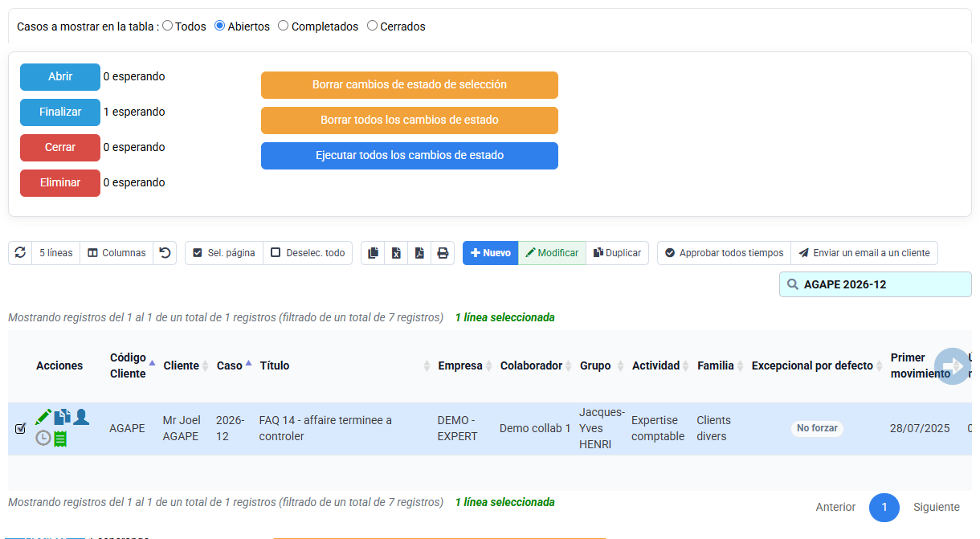The image size is (980, 539).
Task: Export table to PDF file icon
Action: coord(419,253)
